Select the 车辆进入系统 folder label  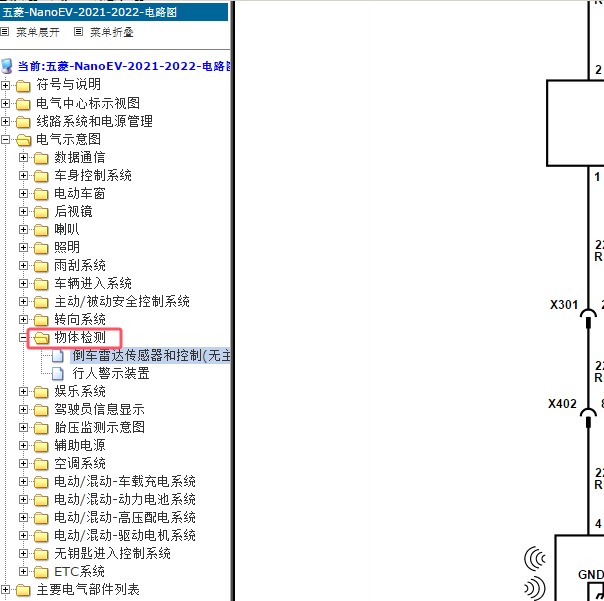(x=93, y=284)
